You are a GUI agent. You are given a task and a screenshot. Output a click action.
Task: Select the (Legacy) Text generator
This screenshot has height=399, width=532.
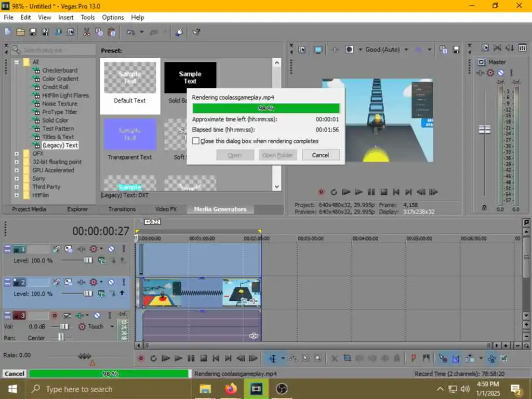[60, 145]
